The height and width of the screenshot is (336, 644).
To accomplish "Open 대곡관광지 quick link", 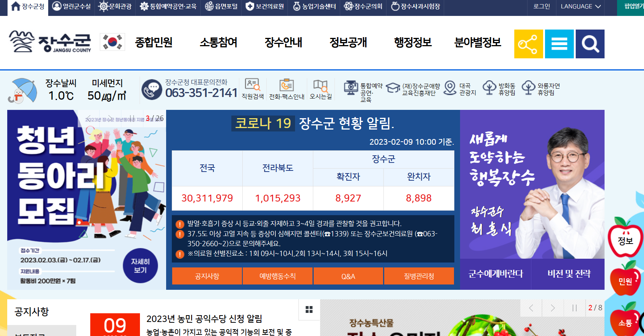I will coord(460,89).
